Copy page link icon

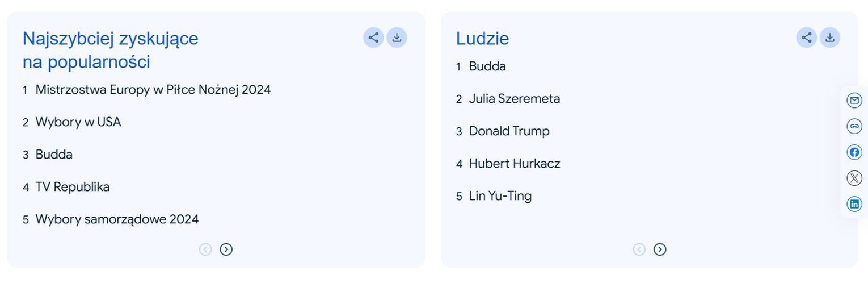coord(854,126)
